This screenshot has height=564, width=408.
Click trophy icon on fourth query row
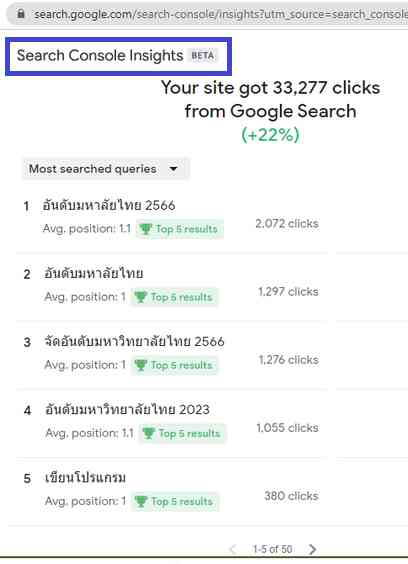(x=149, y=433)
